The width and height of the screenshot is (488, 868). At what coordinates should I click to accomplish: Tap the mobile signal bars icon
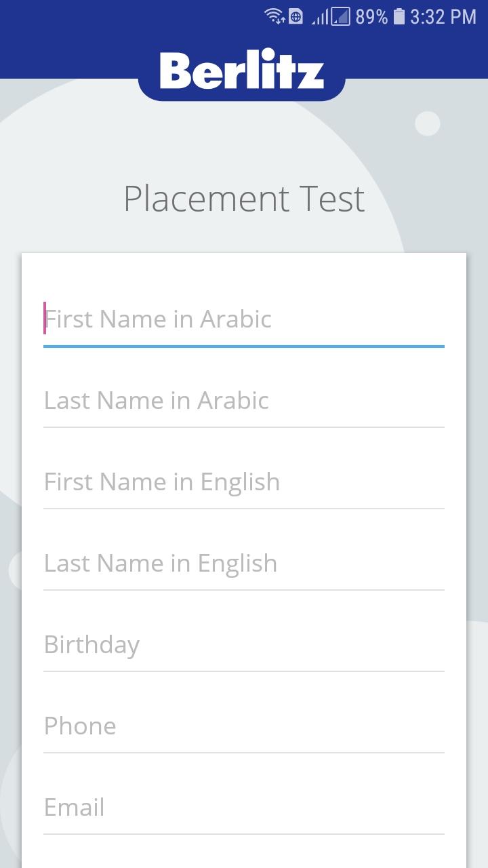[319, 16]
